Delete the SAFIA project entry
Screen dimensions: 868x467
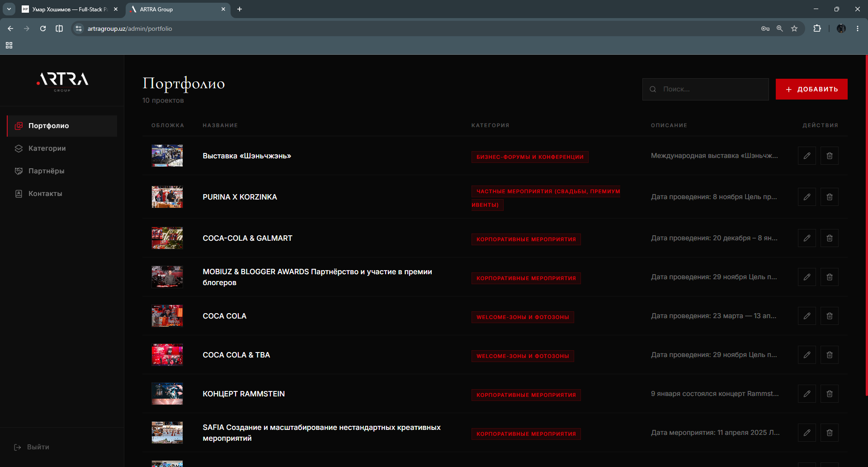click(x=830, y=433)
